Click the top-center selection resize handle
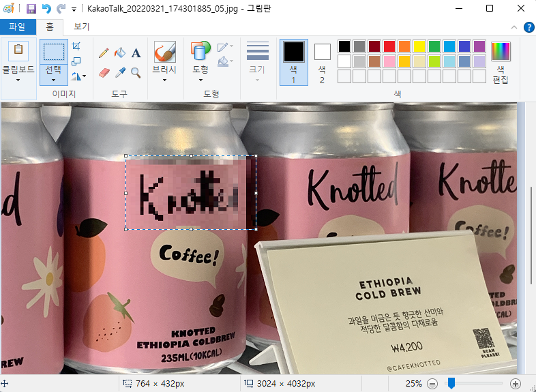The height and width of the screenshot is (392, 536). tap(191, 156)
